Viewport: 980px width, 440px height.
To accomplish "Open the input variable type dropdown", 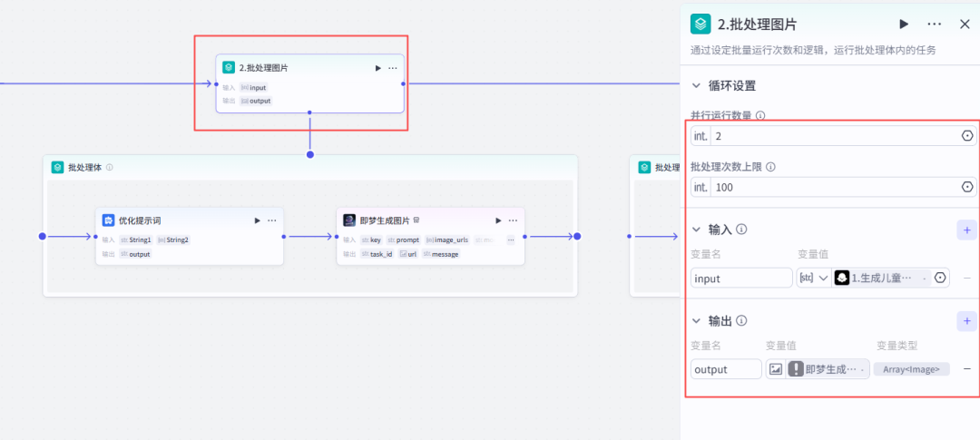I will [814, 279].
